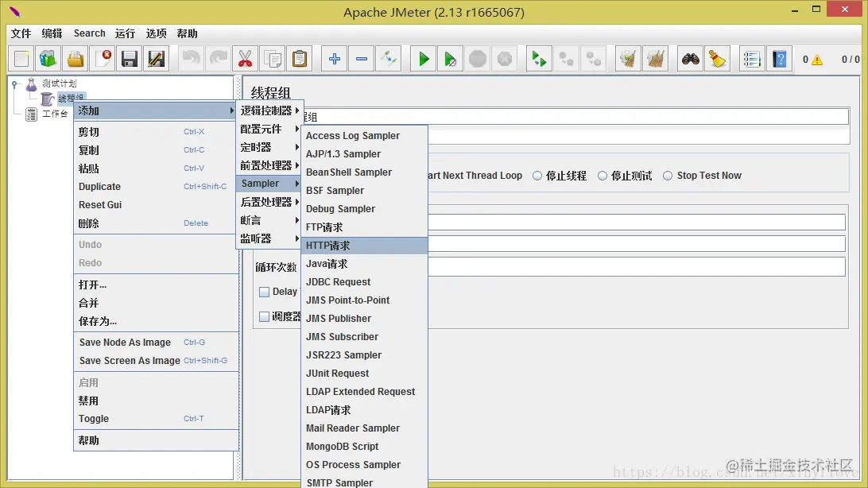Click the Collapse minus icon
The height and width of the screenshot is (488, 868).
pos(362,59)
